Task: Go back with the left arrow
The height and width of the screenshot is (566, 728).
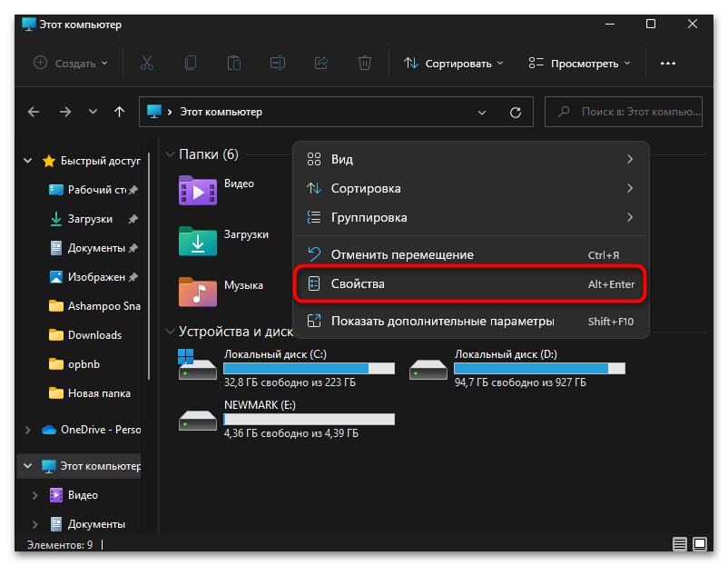Action: pos(34,112)
